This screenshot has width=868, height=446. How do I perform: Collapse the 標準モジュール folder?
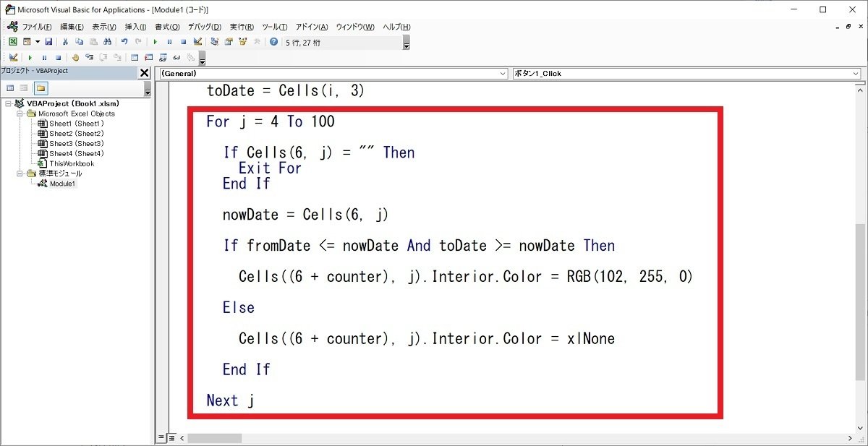[20, 173]
